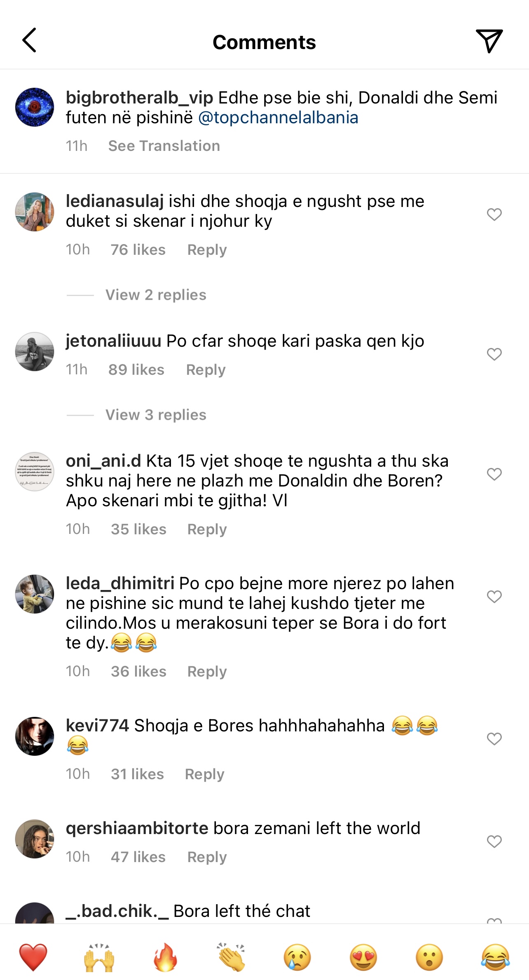The height and width of the screenshot is (980, 529).
Task: Reply to oni_ani.d's comment
Action: tap(207, 529)
